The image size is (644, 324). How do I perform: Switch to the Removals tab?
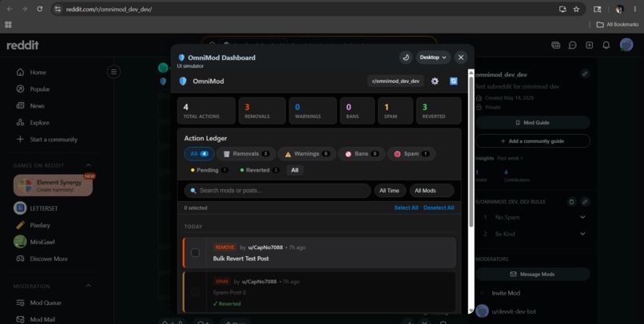246,154
